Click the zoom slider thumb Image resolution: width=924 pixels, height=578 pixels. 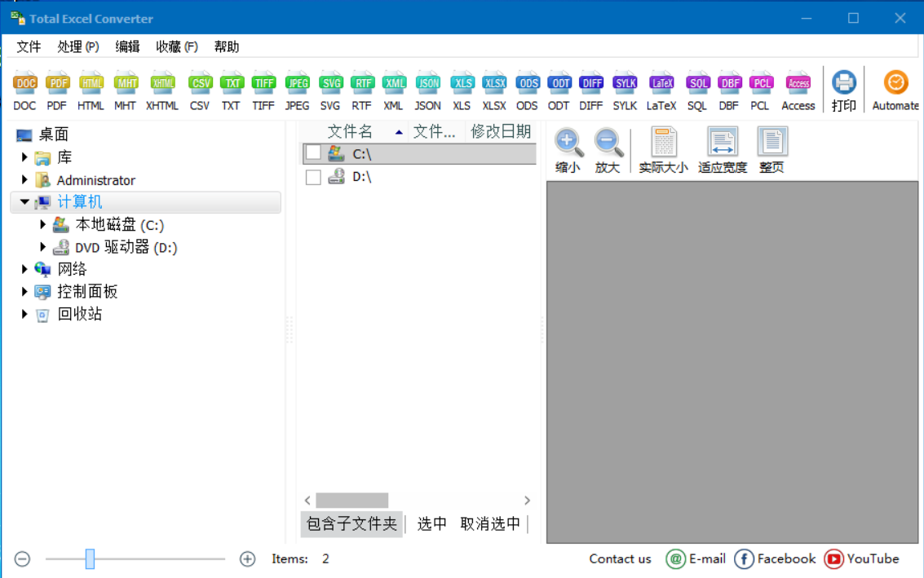click(90, 558)
